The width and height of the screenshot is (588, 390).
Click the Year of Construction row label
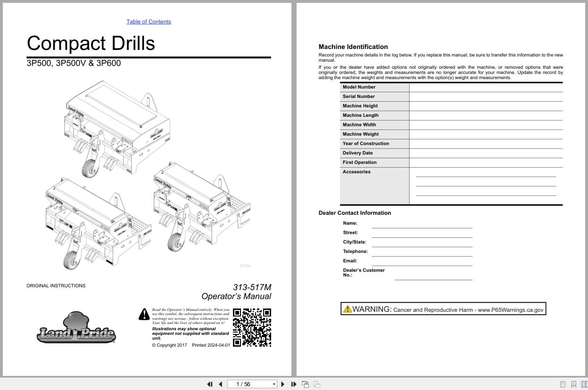pyautogui.click(x=366, y=144)
